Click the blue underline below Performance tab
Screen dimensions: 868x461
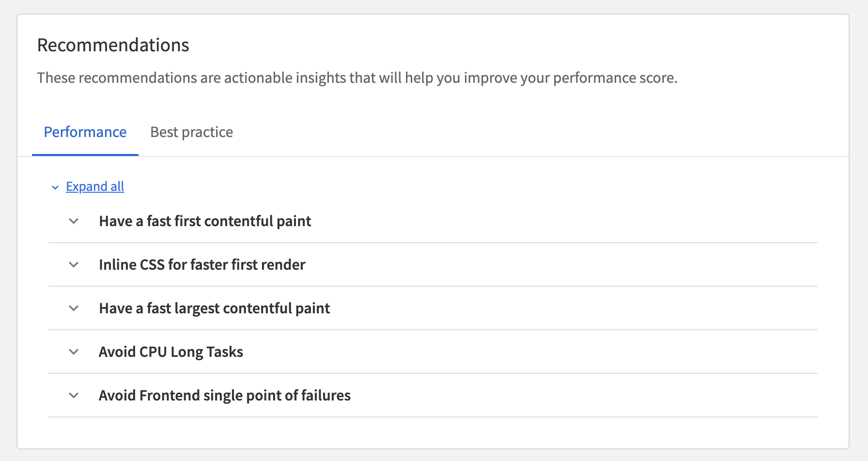[85, 154]
